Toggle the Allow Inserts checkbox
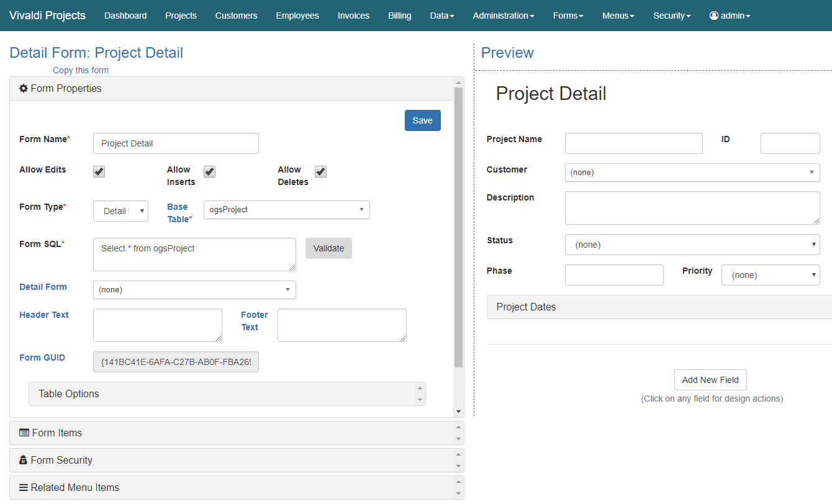This screenshot has width=832, height=504. coord(209,171)
